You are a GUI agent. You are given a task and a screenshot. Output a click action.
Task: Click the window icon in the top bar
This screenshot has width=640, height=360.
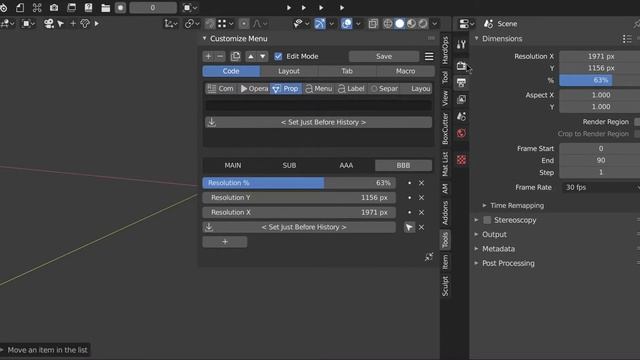coord(71,7)
